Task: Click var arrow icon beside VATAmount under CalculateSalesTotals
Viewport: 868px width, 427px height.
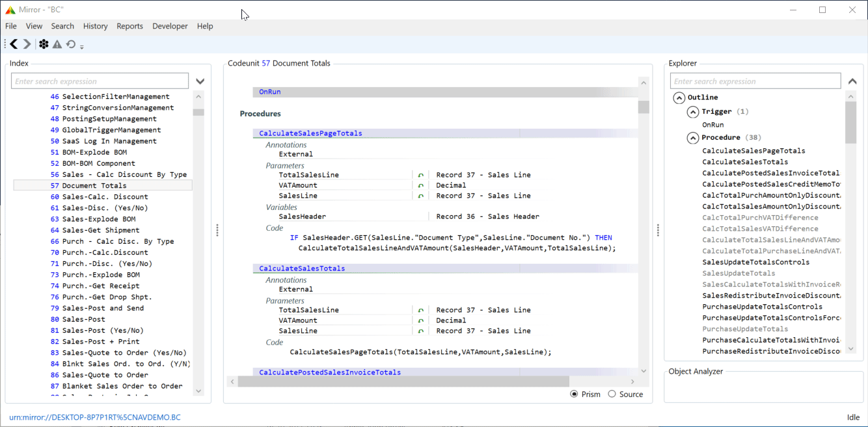Action: click(x=420, y=320)
